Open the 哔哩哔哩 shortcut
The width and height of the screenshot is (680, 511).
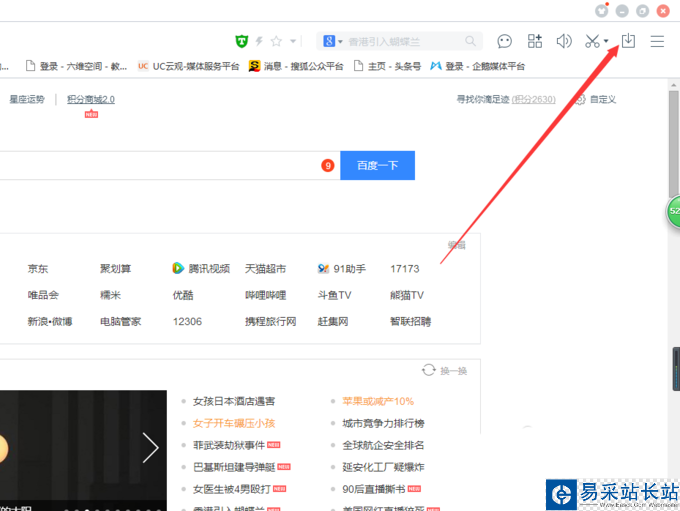[265, 295]
